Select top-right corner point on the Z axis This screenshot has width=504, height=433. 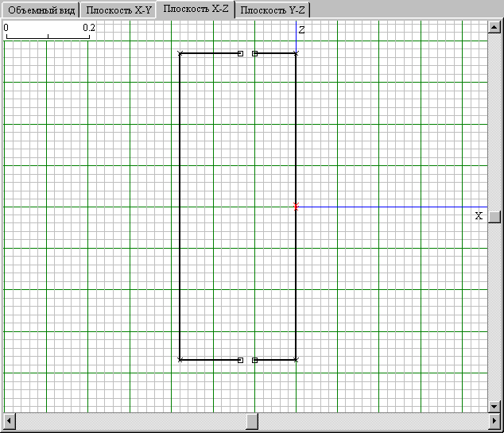point(296,53)
